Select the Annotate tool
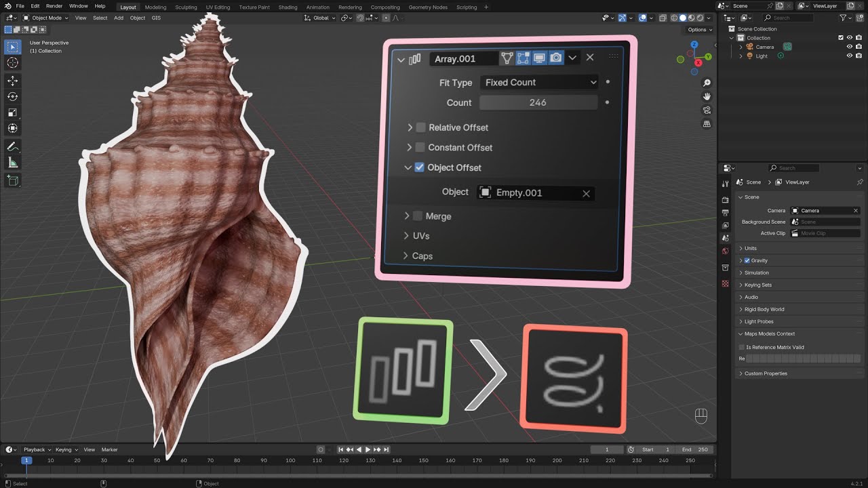Screen dimensions: 868x488 point(12,146)
